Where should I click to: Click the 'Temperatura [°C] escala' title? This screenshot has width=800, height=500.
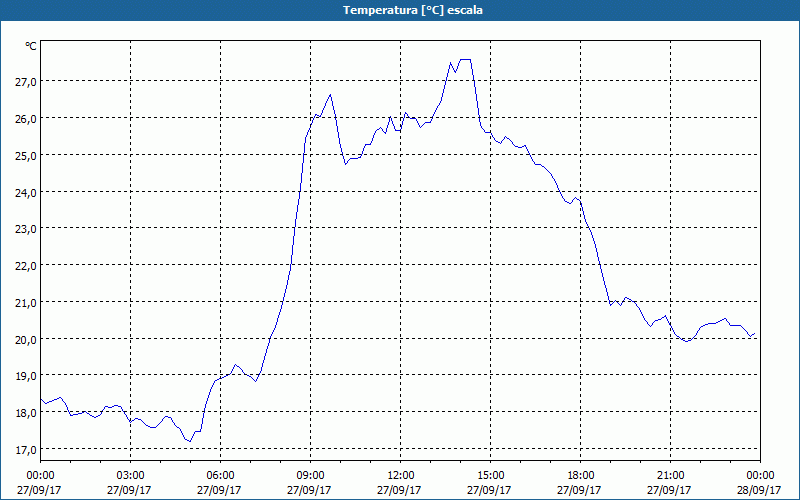(x=413, y=10)
